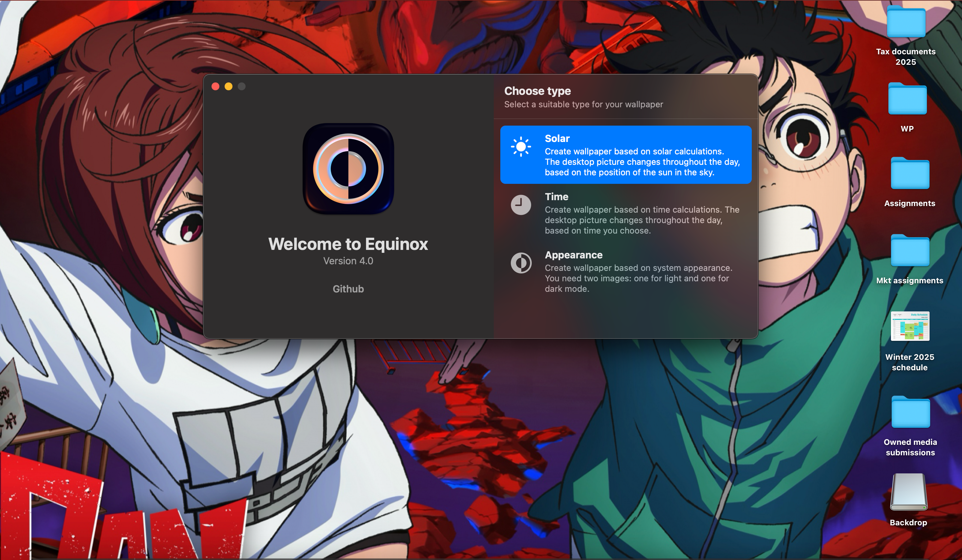The width and height of the screenshot is (962, 560).
Task: Open the Tax documents 2025 folder
Action: (x=906, y=23)
